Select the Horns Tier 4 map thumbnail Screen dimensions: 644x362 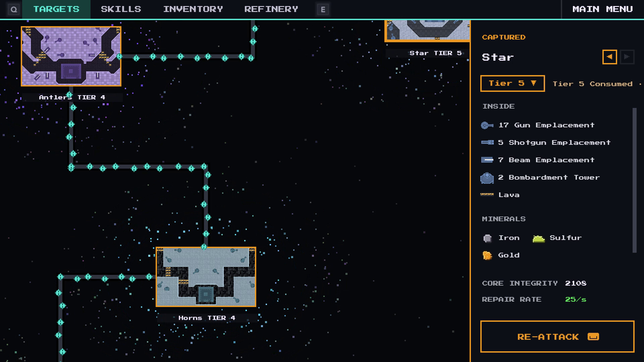pyautogui.click(x=206, y=277)
